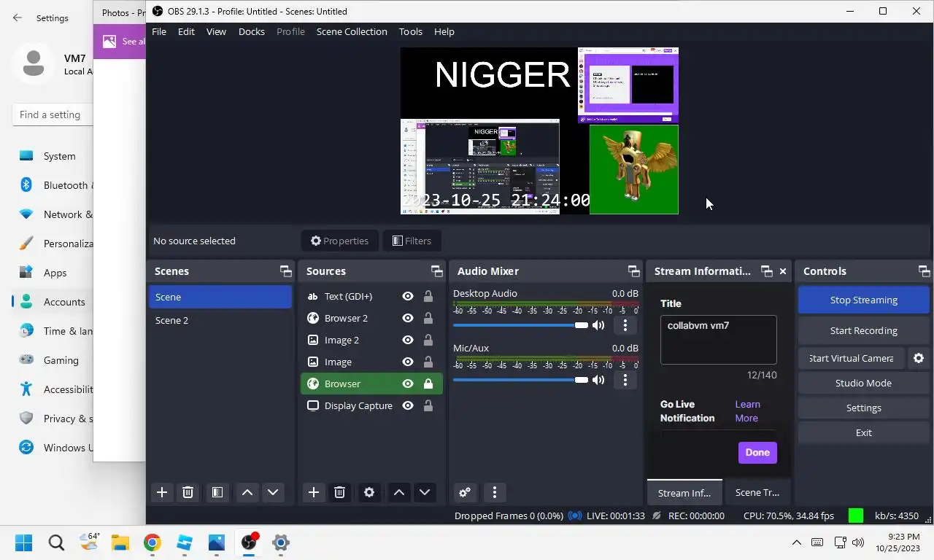934x560 pixels.
Task: Click the stream Title text field
Action: coord(718,340)
